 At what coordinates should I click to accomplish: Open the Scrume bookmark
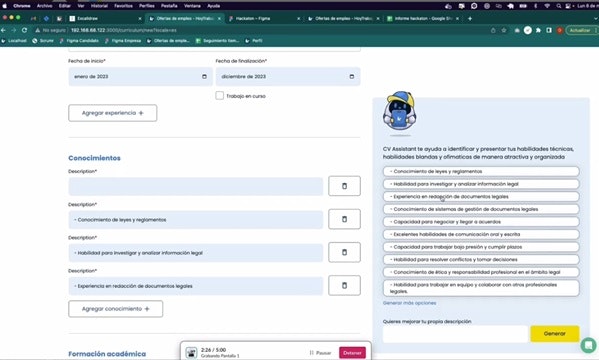tap(43, 41)
